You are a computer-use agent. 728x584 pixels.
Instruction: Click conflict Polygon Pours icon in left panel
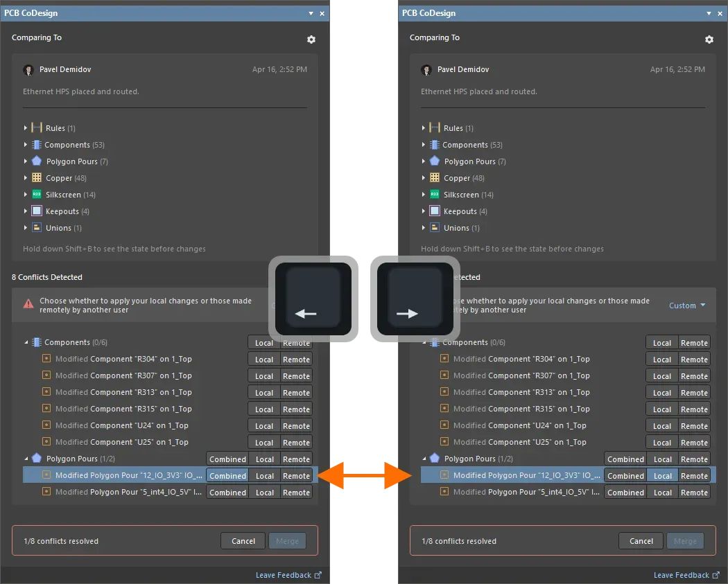click(37, 458)
